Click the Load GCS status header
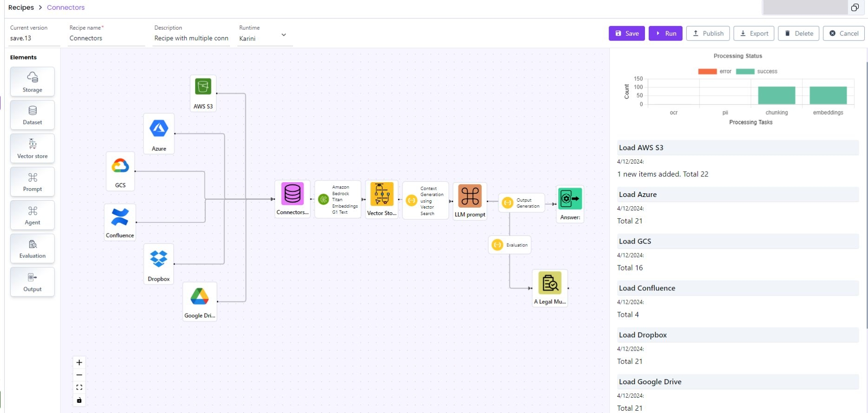Viewport: 868px width, 413px height. pyautogui.click(x=738, y=242)
